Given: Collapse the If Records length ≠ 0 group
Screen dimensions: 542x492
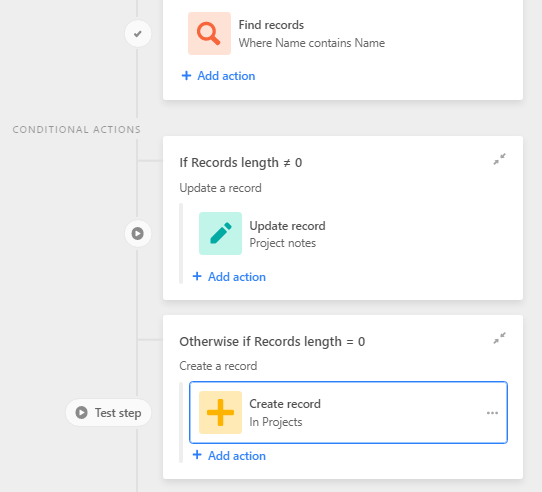Looking at the screenshot, I should (499, 159).
